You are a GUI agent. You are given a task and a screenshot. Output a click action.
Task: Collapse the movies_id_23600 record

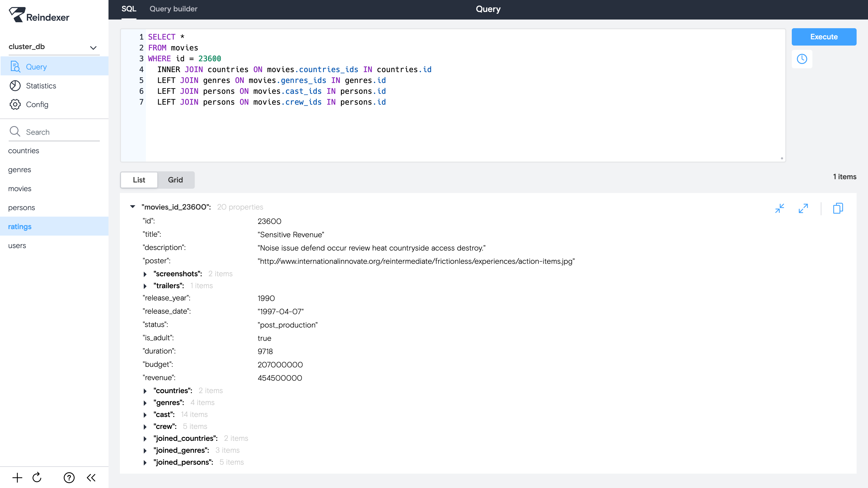click(133, 207)
